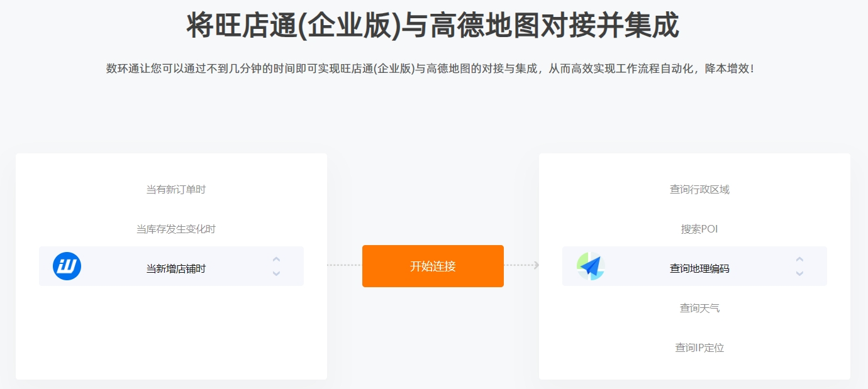
Task: Select the 当库存发生变化时 trigger option
Action: 176,229
